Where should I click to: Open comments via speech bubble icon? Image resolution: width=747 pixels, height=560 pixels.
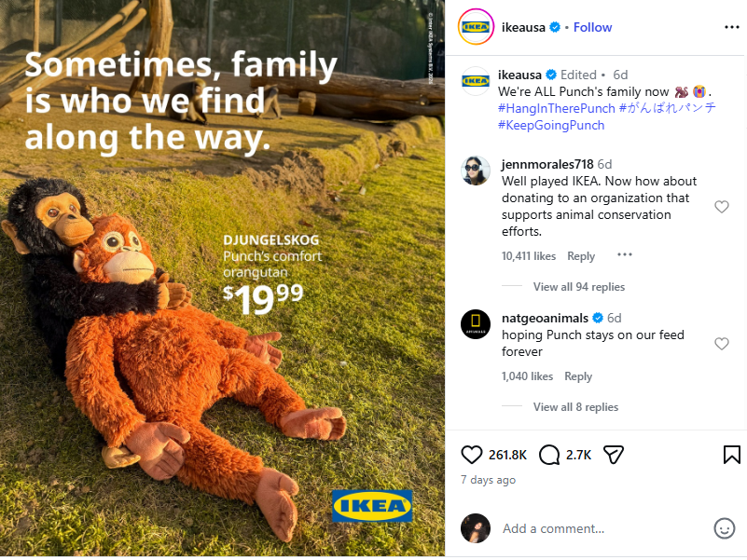[x=550, y=455]
